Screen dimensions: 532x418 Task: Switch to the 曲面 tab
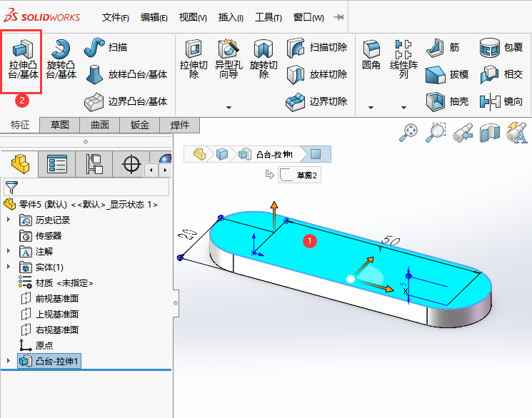(x=100, y=125)
